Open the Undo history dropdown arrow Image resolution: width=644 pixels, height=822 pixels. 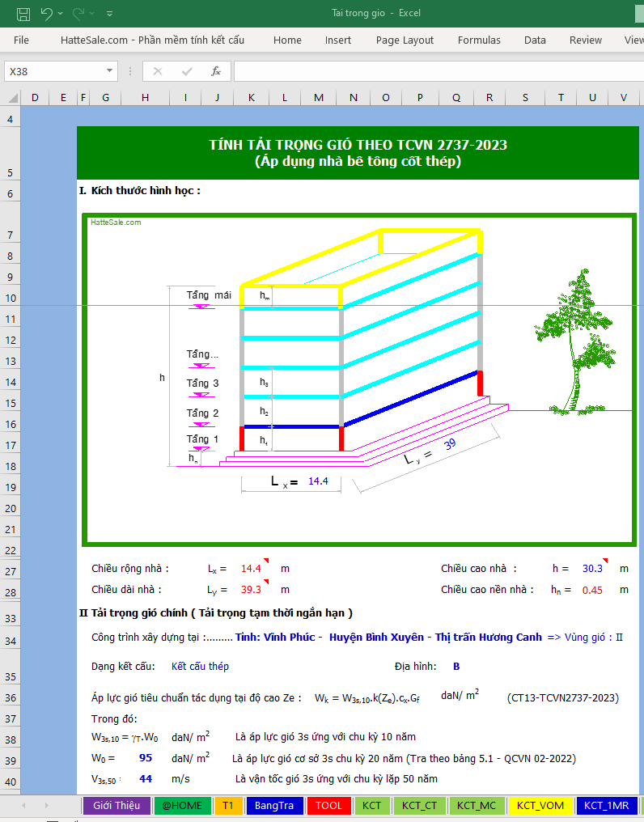coord(61,14)
